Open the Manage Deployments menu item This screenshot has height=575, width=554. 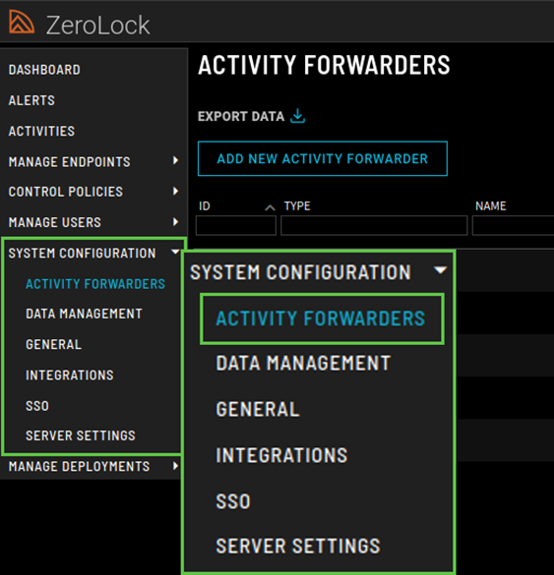click(x=79, y=466)
